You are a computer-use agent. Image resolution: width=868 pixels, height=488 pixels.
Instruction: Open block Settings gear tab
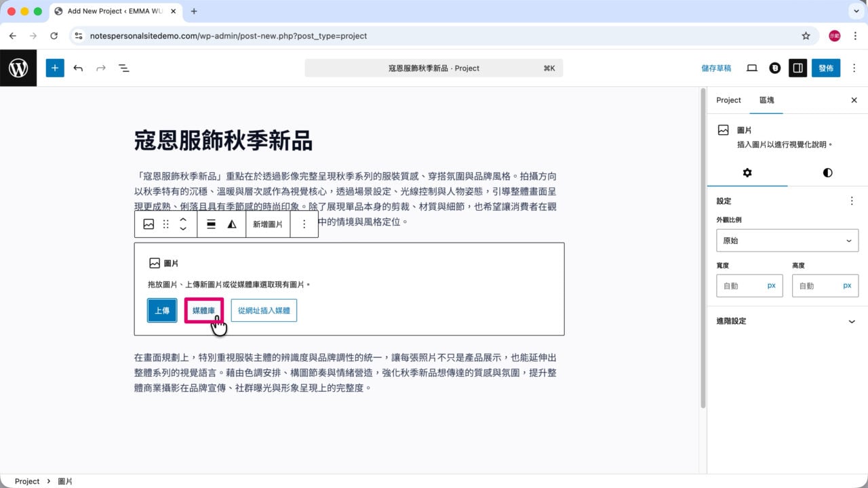(x=747, y=173)
